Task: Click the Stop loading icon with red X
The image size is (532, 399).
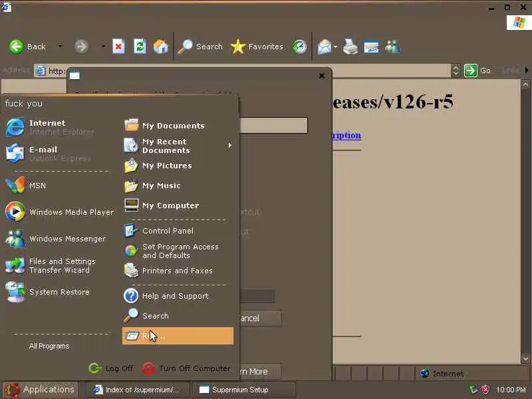Action: [x=118, y=47]
